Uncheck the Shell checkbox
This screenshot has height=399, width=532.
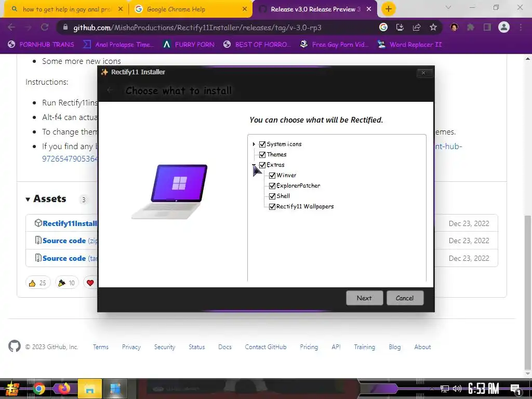[x=272, y=196]
